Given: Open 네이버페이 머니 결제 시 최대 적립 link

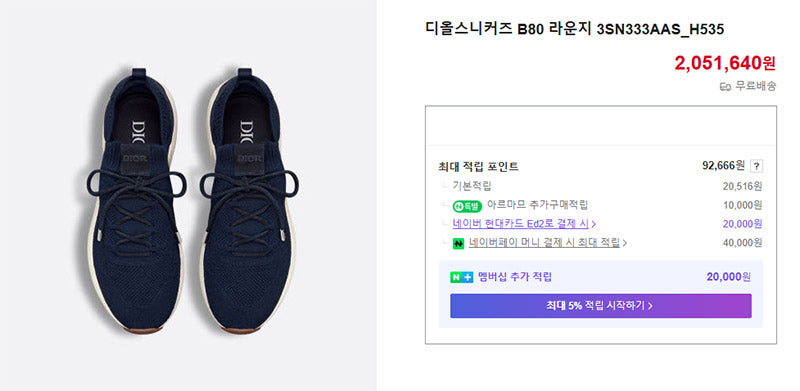Looking at the screenshot, I should [544, 243].
